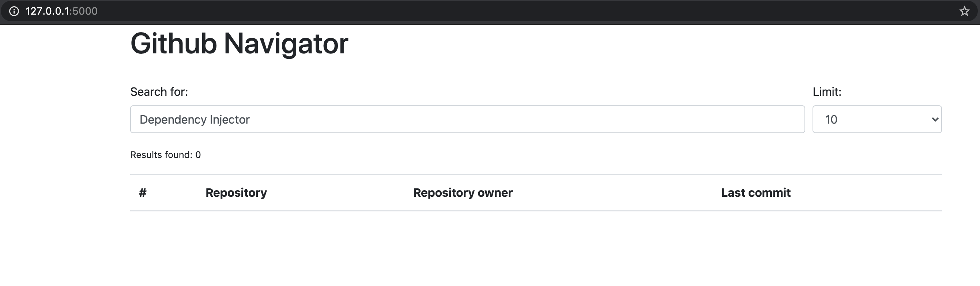Click the 127.0.0.1 host in address bar
This screenshot has height=286, width=980.
[x=47, y=11]
